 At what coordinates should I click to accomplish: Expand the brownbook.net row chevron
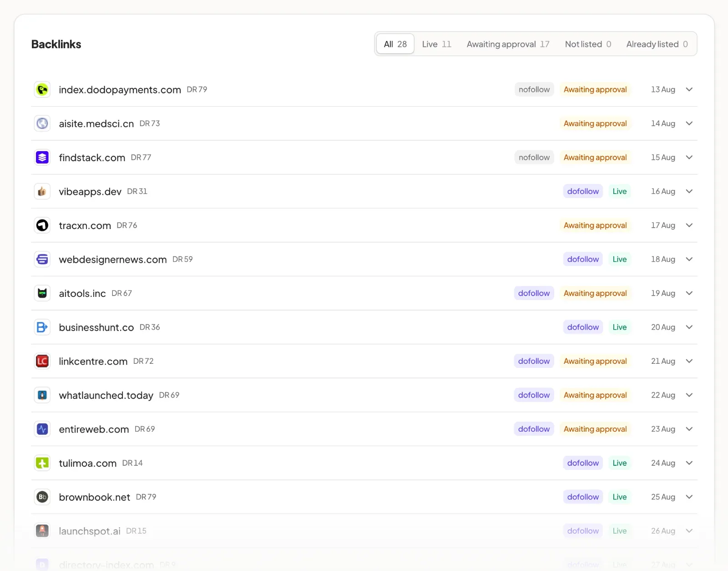(x=689, y=497)
